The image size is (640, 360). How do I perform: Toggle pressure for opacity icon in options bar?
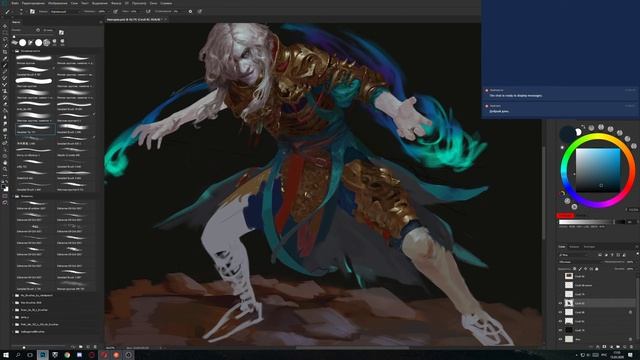(x=116, y=11)
